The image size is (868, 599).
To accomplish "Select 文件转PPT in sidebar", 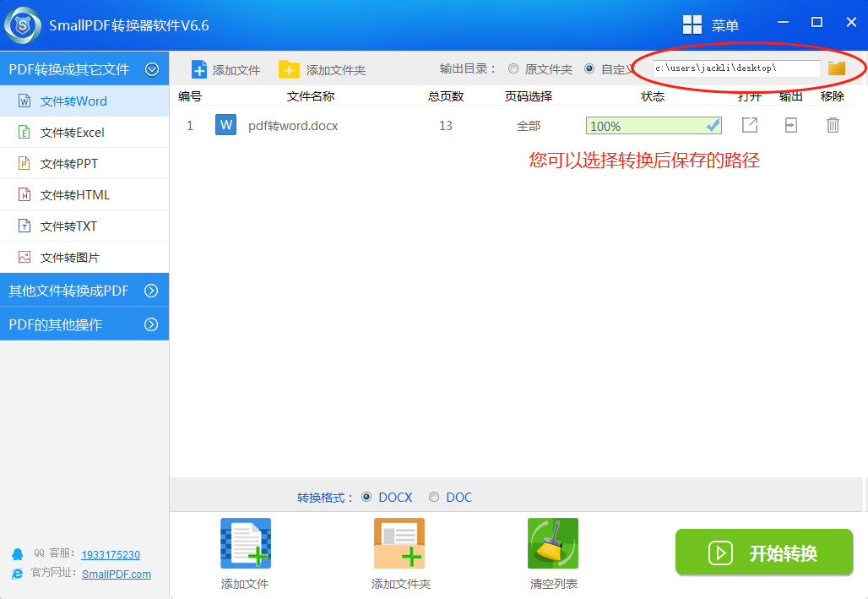I will click(84, 163).
